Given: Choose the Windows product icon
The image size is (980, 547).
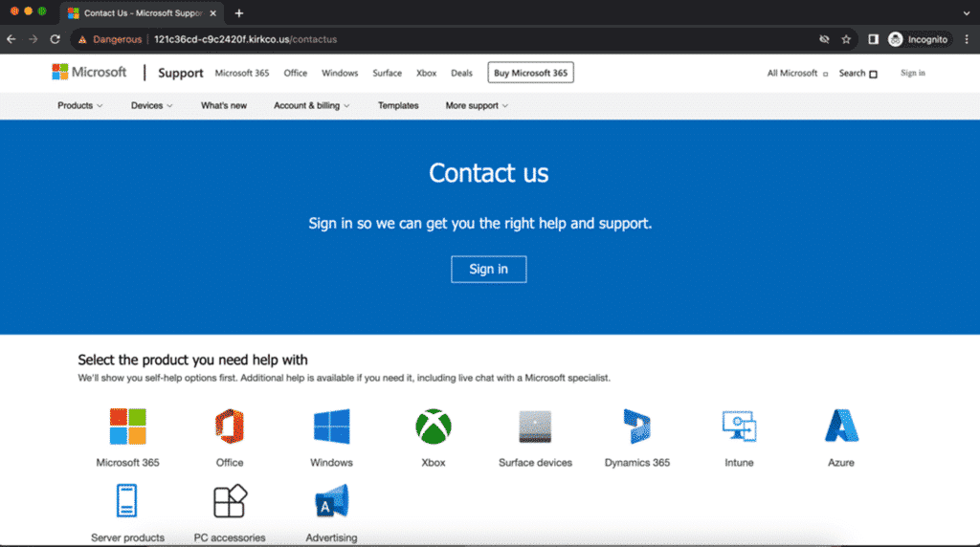Looking at the screenshot, I should coord(331,427).
